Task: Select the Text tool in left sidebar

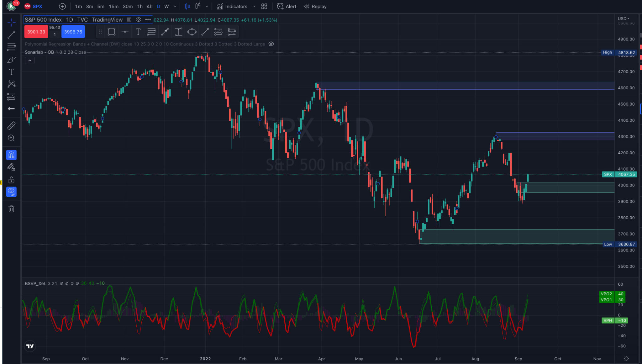Action: [x=11, y=72]
